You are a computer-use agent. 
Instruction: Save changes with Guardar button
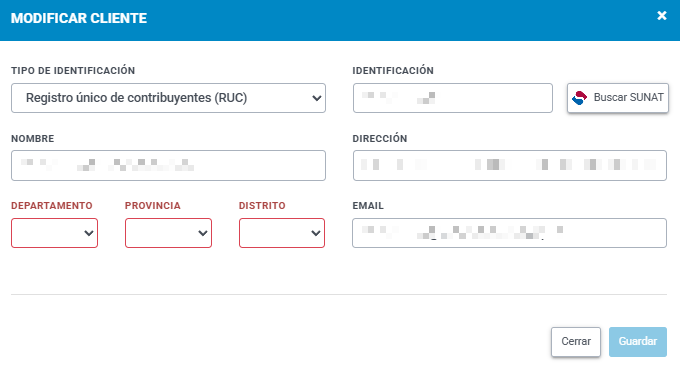point(638,342)
